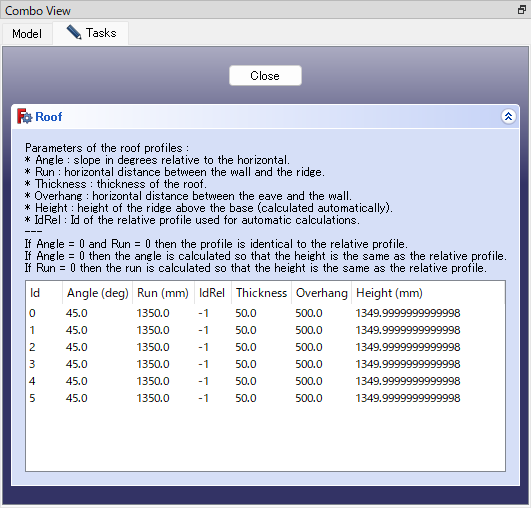Click the Combo View title label

[x=38, y=11]
